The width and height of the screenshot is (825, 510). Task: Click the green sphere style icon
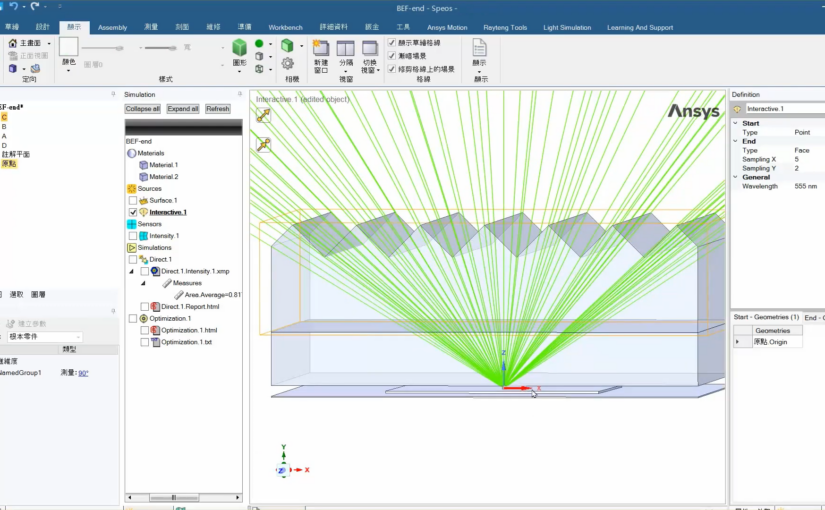[259, 43]
